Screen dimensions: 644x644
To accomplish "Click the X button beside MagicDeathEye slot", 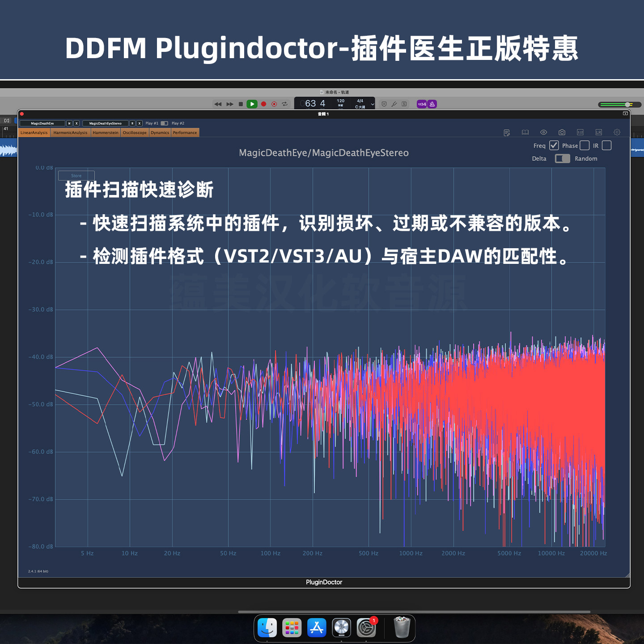I will tap(76, 123).
